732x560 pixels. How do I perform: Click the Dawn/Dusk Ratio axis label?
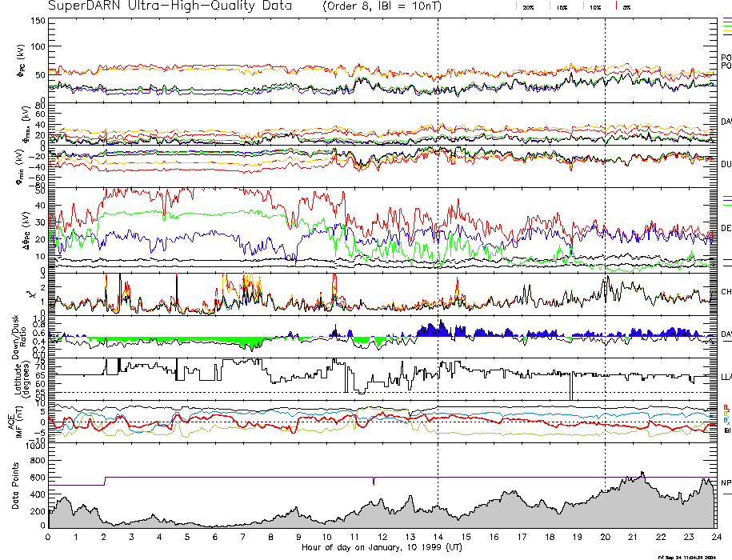(x=15, y=334)
